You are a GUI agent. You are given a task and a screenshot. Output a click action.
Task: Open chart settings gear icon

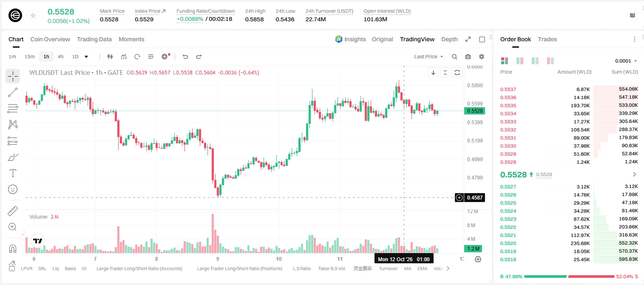(482, 57)
